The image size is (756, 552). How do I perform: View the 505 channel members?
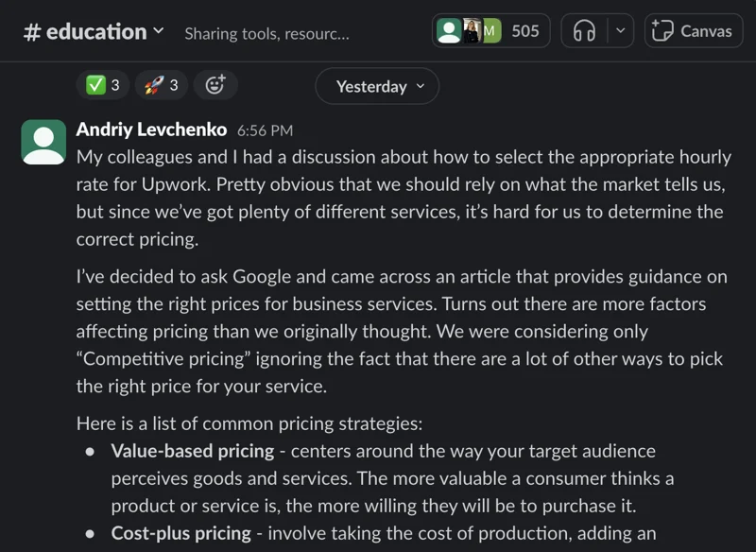pos(490,31)
